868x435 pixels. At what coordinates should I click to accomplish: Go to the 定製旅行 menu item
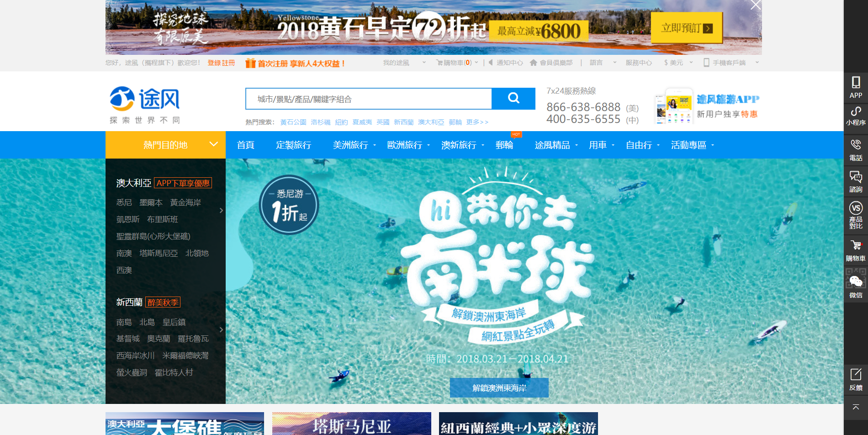click(x=293, y=145)
